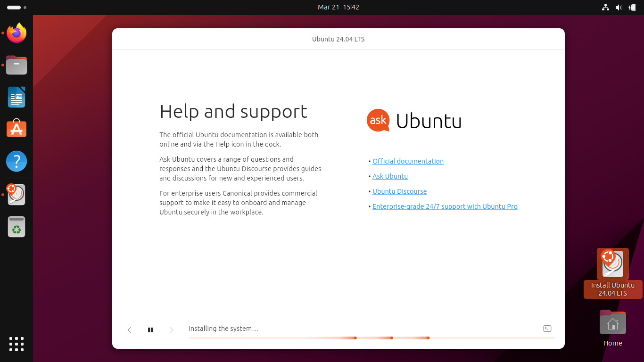644x362 pixels.
Task: Open the installer terminal log icon
Action: (547, 329)
